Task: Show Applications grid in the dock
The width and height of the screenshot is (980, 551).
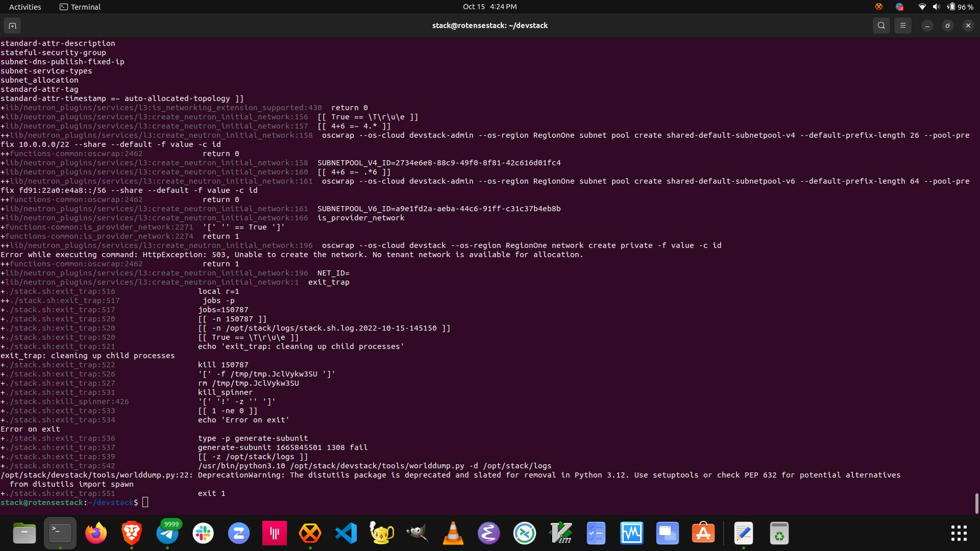Action: pos(959,533)
